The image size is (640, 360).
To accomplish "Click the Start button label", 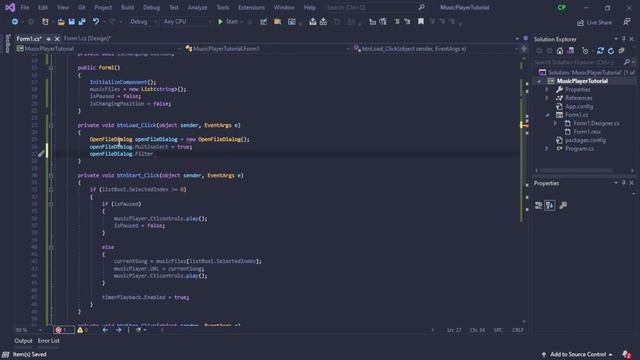I will point(231,22).
